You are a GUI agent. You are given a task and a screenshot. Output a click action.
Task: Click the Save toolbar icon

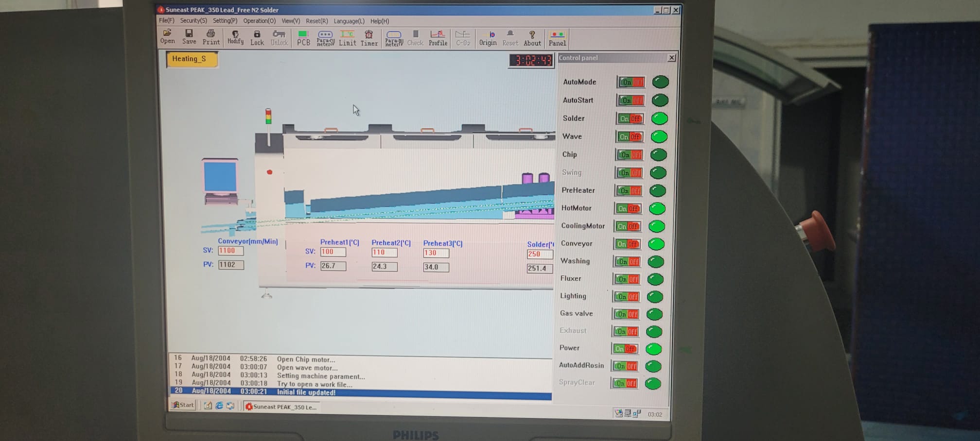pos(189,37)
